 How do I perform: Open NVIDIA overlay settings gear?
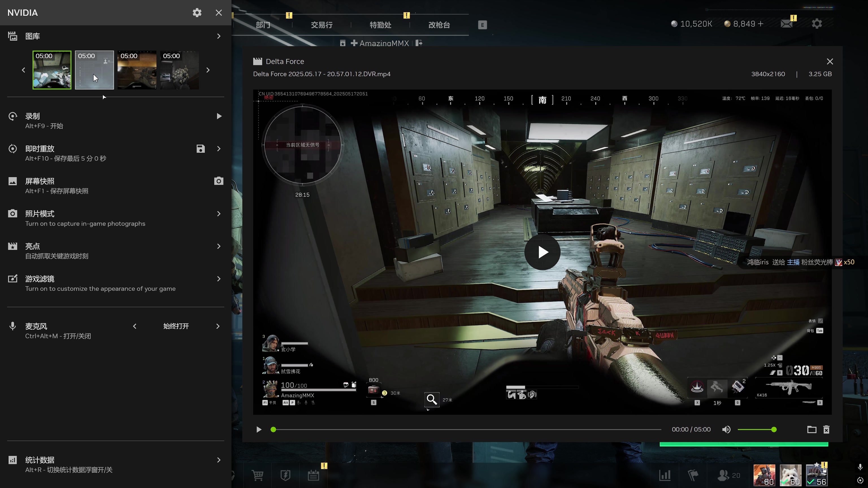click(197, 13)
